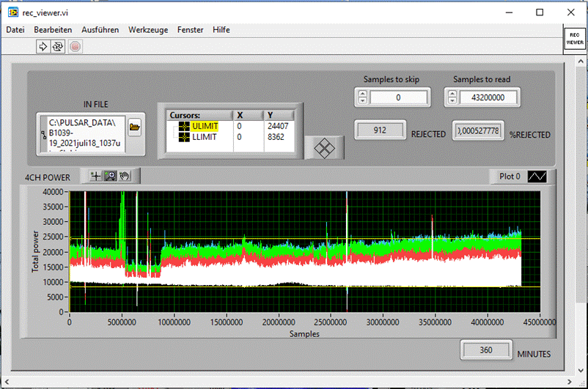Image resolution: width=588 pixels, height=389 pixels.
Task: Minimize the rec_viewer.vi window
Action: click(x=509, y=12)
